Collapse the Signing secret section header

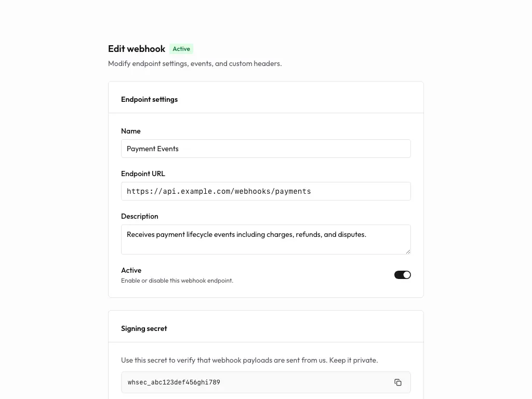tap(144, 328)
